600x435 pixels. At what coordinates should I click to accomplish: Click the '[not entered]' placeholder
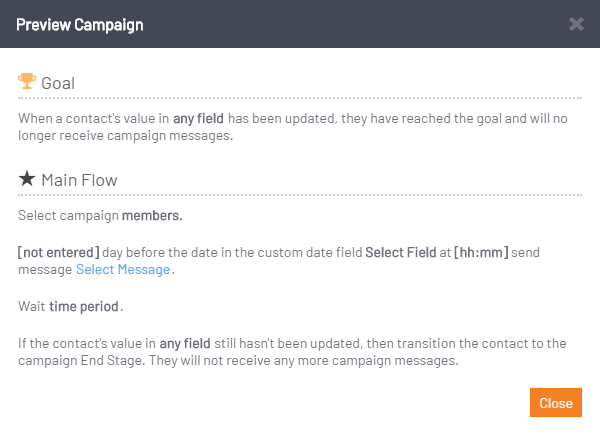[x=59, y=253]
